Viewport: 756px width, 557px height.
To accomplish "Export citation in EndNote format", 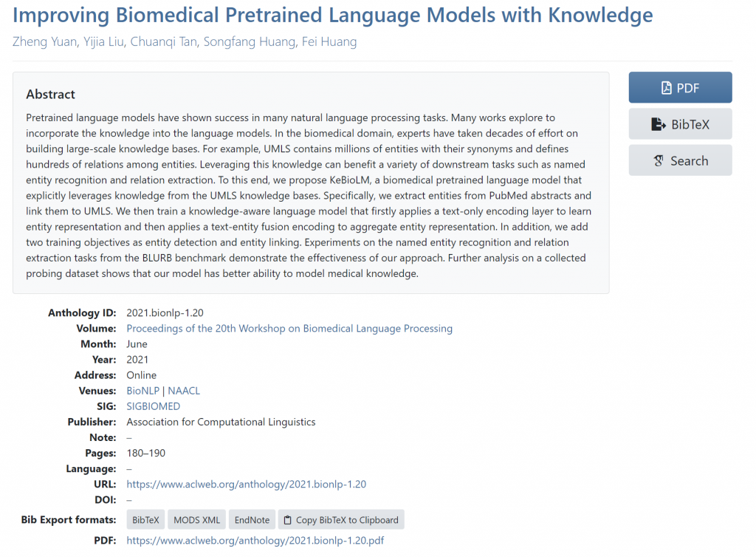I will [252, 520].
